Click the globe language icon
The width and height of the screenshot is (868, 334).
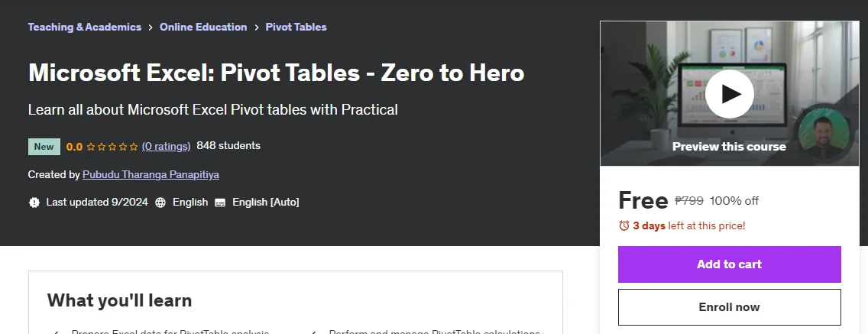[x=160, y=203]
